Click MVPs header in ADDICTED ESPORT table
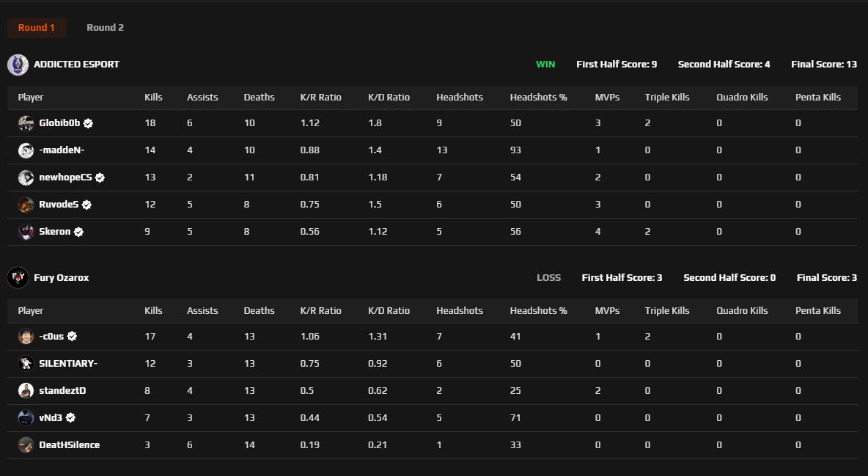The width and height of the screenshot is (868, 476). (607, 98)
